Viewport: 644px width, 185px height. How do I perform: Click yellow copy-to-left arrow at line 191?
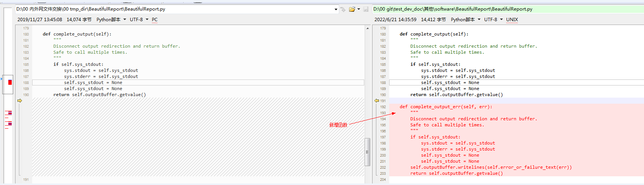[x=377, y=101]
